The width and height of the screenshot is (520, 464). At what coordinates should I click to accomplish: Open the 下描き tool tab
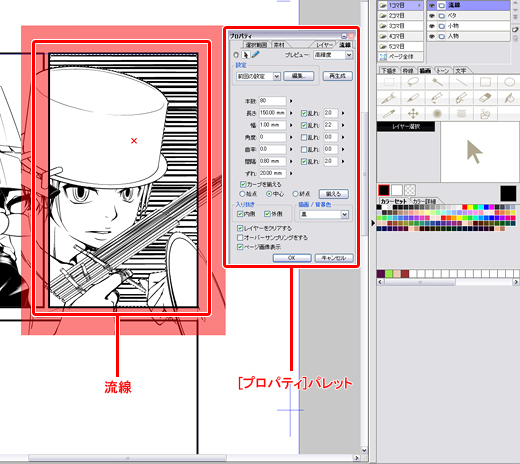point(389,71)
